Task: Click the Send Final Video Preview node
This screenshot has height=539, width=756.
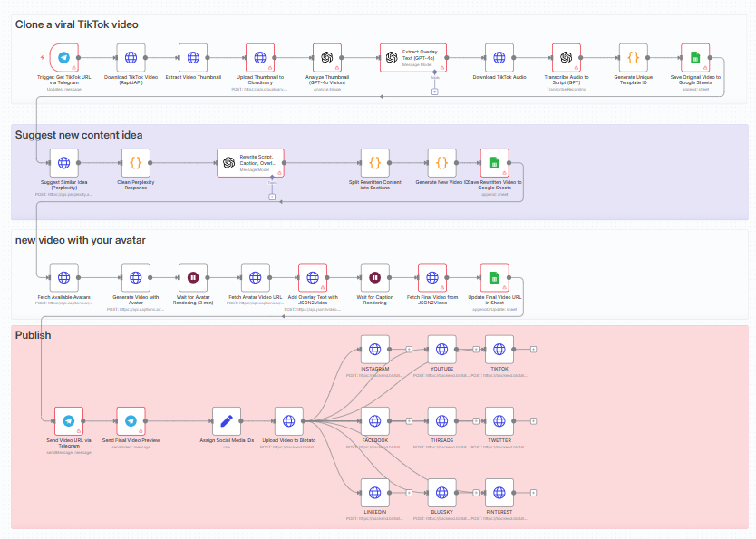Action: tap(131, 420)
